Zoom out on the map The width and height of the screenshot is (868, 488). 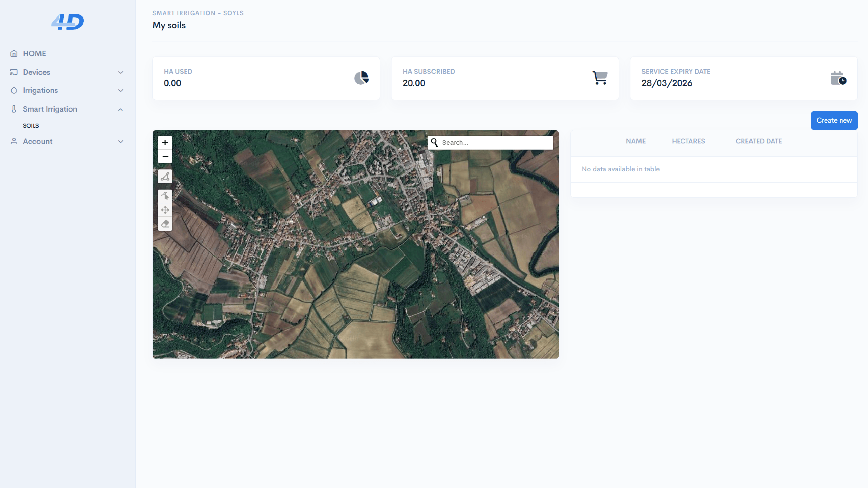165,156
